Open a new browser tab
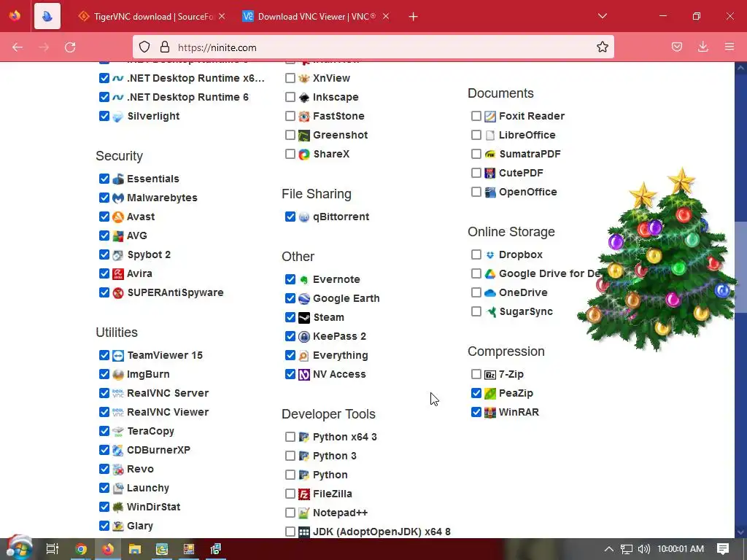Viewport: 747px width, 560px height. [413, 17]
